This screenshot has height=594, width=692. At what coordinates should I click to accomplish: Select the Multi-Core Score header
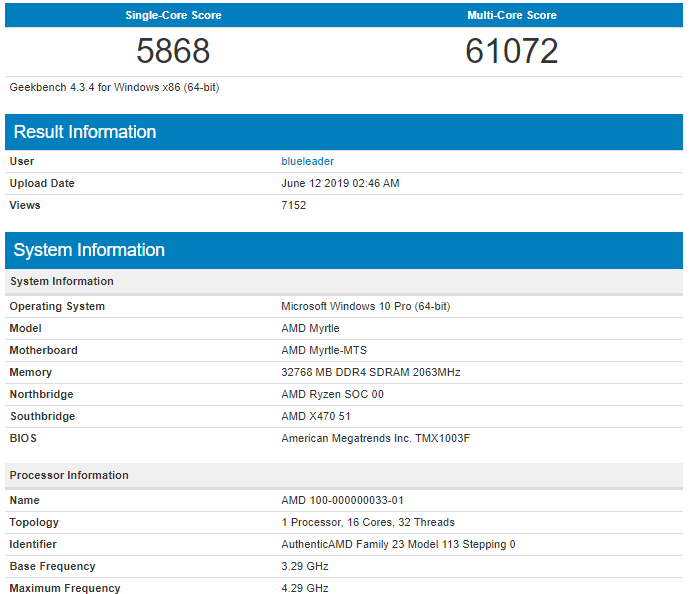pos(512,15)
